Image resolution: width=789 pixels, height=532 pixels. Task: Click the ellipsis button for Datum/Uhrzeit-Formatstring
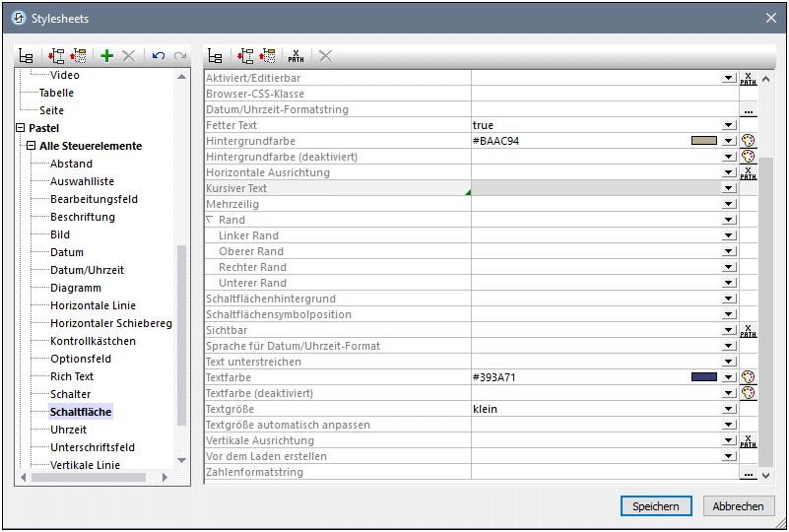[x=749, y=109]
